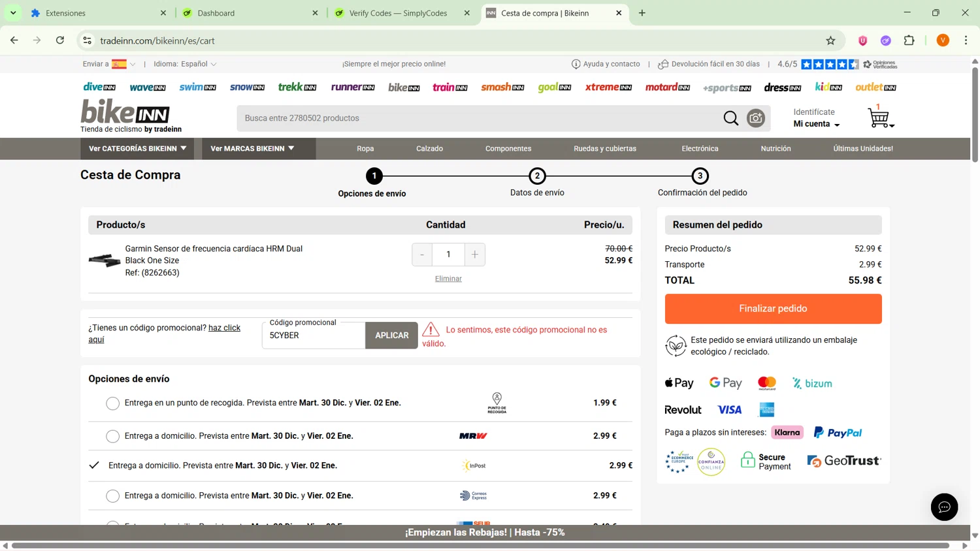Switch to Verify Codes — SimplyCodes tab

click(401, 13)
